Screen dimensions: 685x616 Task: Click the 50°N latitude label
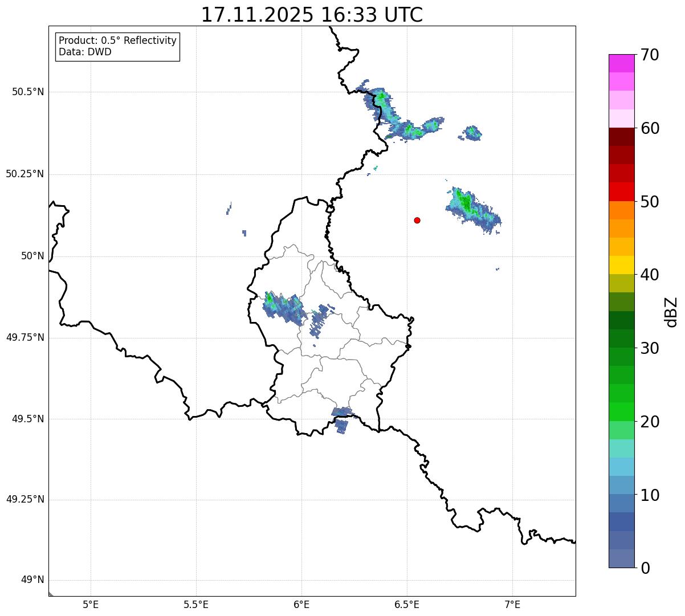pyautogui.click(x=32, y=256)
